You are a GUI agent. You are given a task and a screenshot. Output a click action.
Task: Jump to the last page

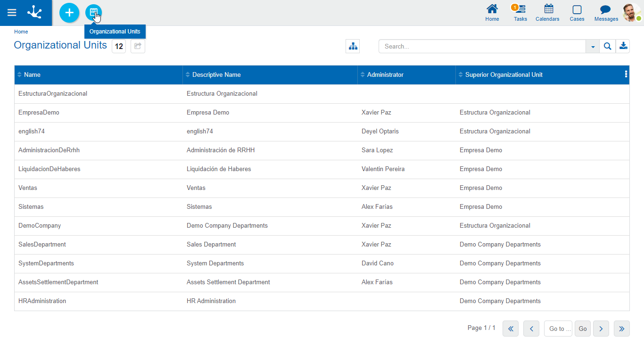tap(622, 329)
